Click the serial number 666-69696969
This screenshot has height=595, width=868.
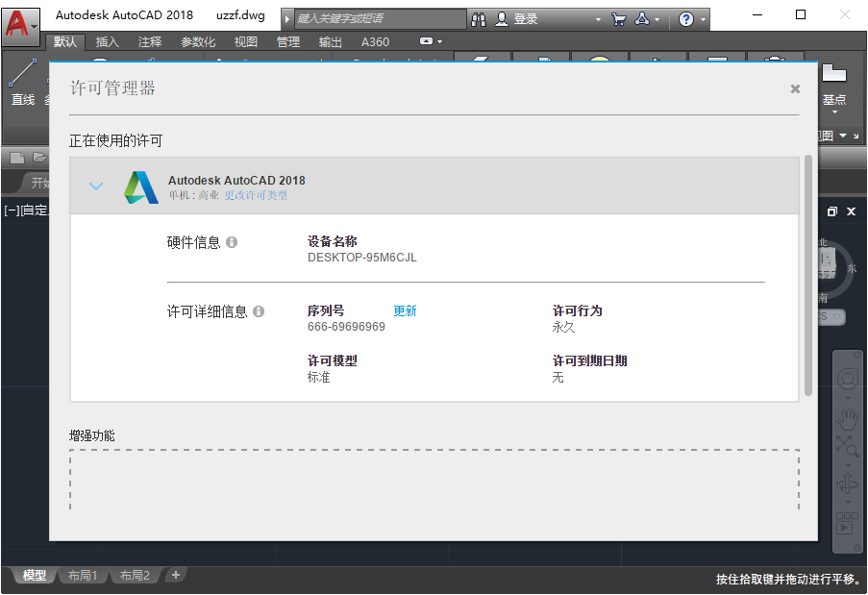point(347,327)
